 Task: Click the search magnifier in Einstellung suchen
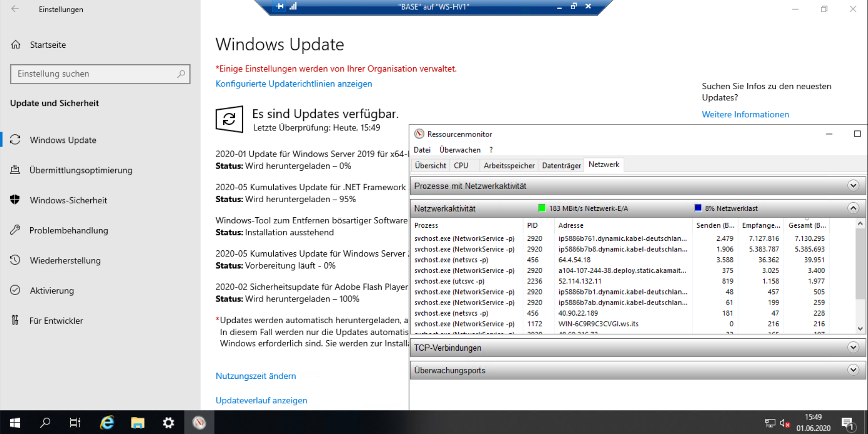[x=181, y=74]
